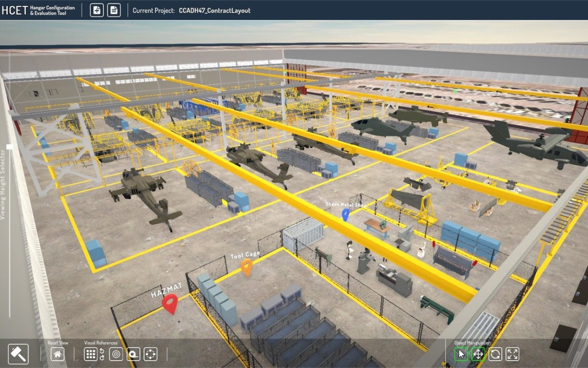Toggle the selection cursor tool off
This screenshot has height=368, width=588.
pyautogui.click(x=461, y=353)
